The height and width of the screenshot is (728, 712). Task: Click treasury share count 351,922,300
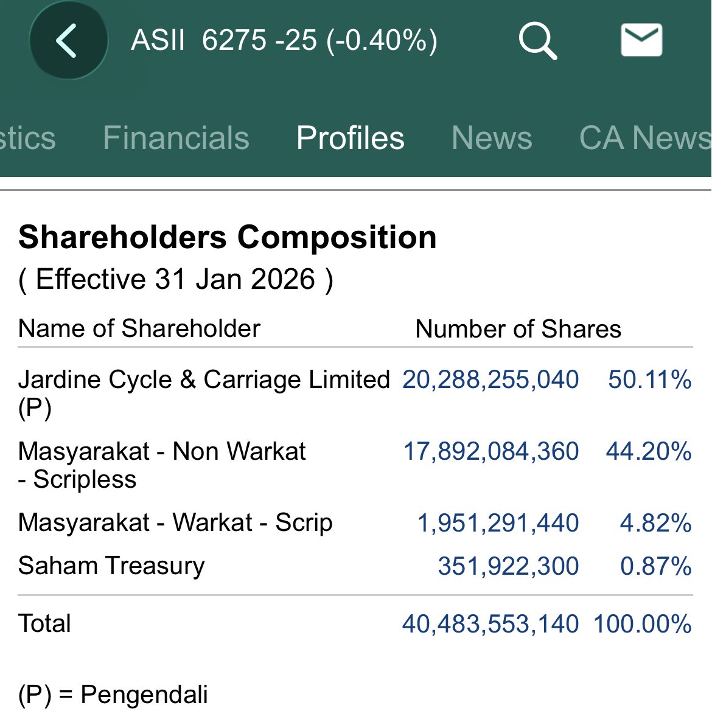coord(508,566)
